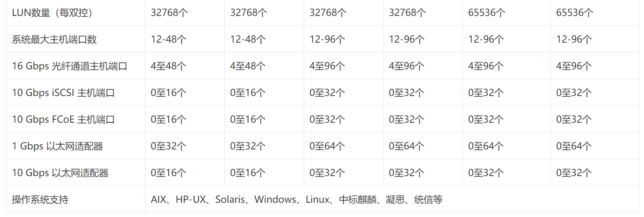The height and width of the screenshot is (217, 644).
Task: Click the first 0至16个 cell in iSCSI row
Action: [169, 93]
